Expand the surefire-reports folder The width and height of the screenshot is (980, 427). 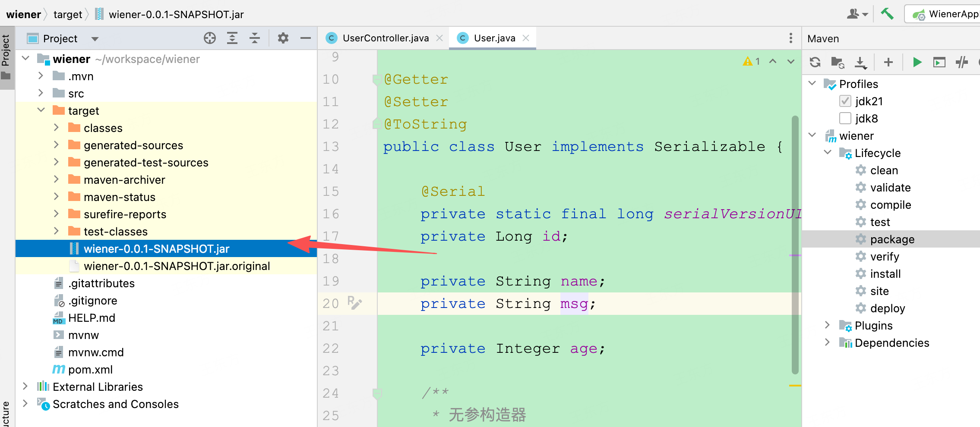(x=56, y=213)
